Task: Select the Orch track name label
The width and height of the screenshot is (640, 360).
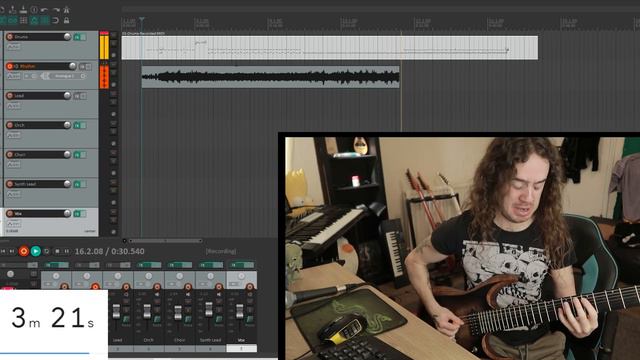Action: [x=20, y=125]
